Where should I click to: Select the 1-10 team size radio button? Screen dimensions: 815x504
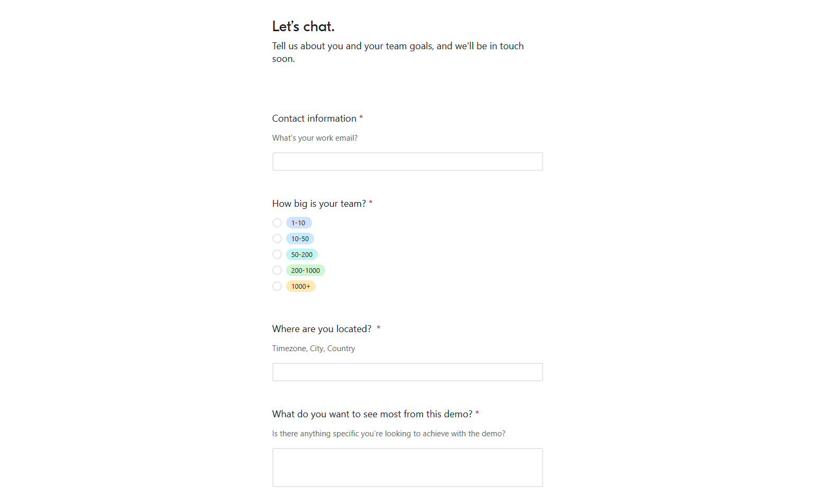pyautogui.click(x=277, y=223)
